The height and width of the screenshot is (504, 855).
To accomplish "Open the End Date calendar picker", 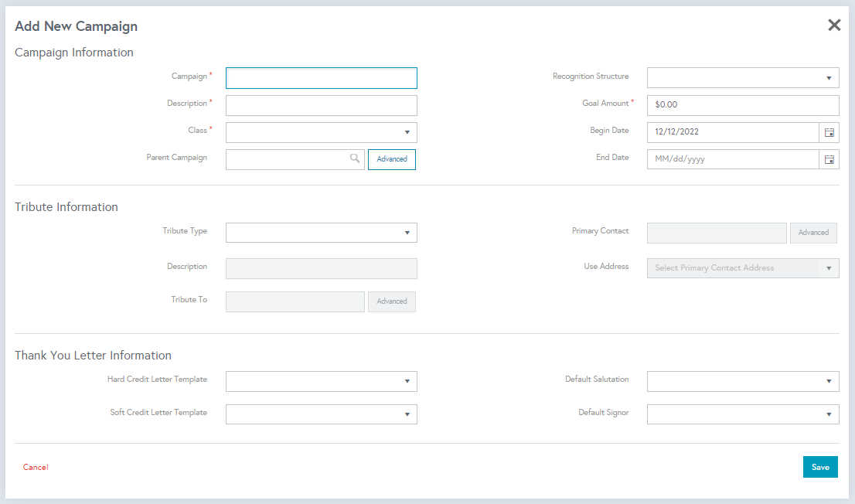I will 829,159.
